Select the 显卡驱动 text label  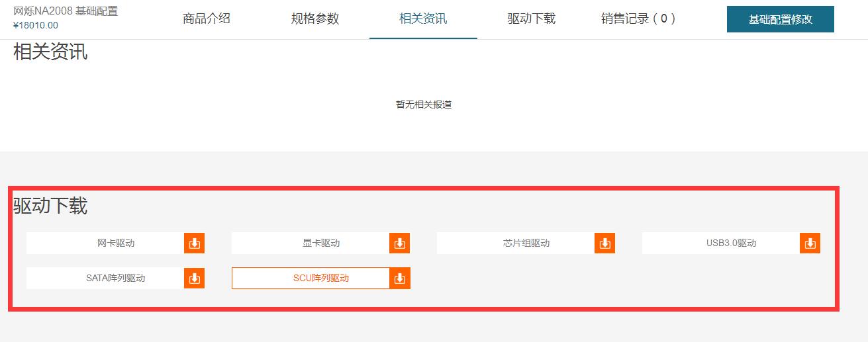click(321, 243)
